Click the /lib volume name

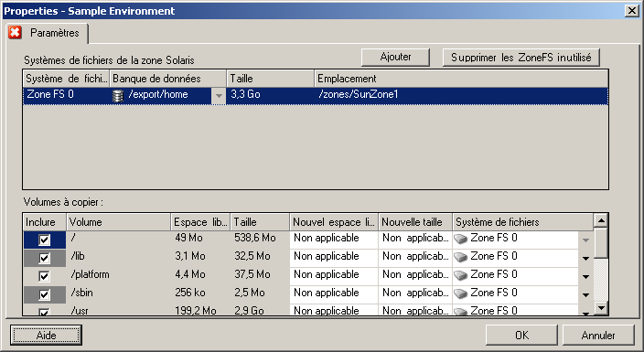(x=78, y=256)
